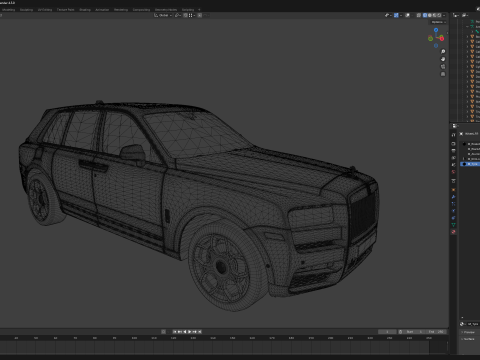Open the orange Object properties tab

(x=453, y=190)
